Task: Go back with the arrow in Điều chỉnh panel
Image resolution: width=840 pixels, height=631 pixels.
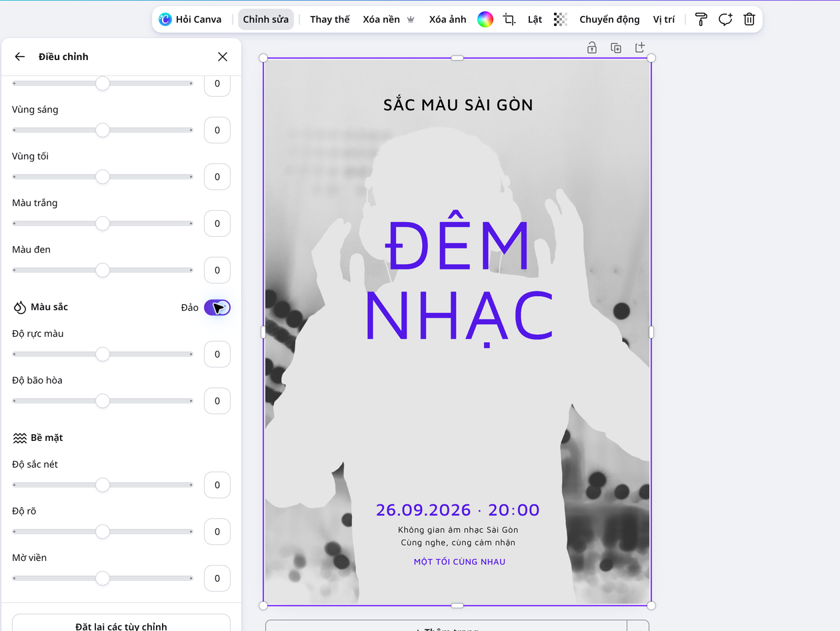Action: 20,57
